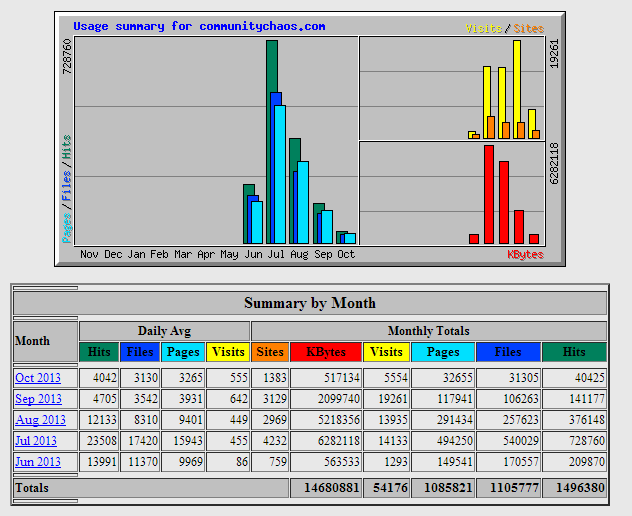Image resolution: width=632 pixels, height=516 pixels.
Task: Click total KBytes value 14680881
Action: [x=326, y=488]
